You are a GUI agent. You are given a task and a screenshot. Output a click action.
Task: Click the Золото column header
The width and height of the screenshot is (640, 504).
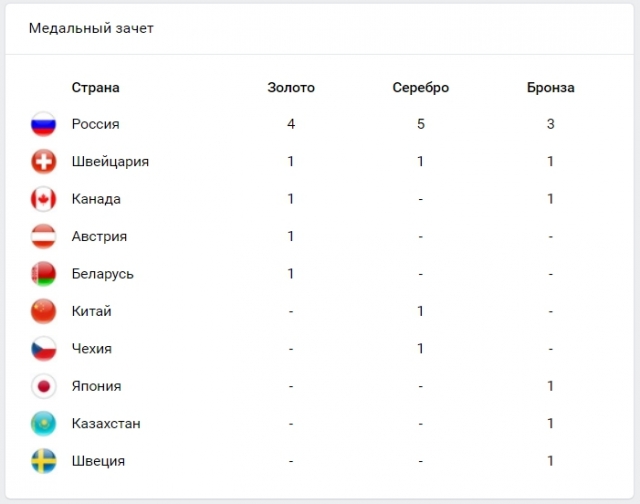(x=291, y=87)
